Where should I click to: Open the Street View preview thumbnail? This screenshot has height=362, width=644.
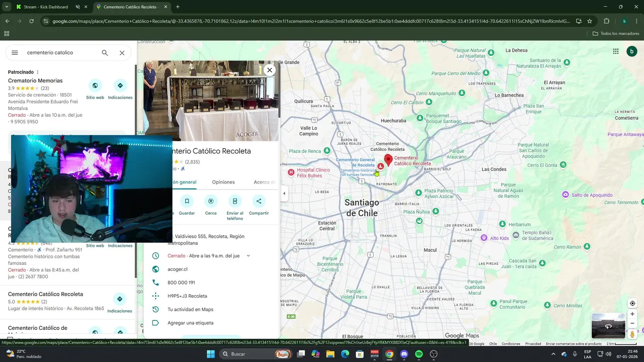(x=608, y=326)
